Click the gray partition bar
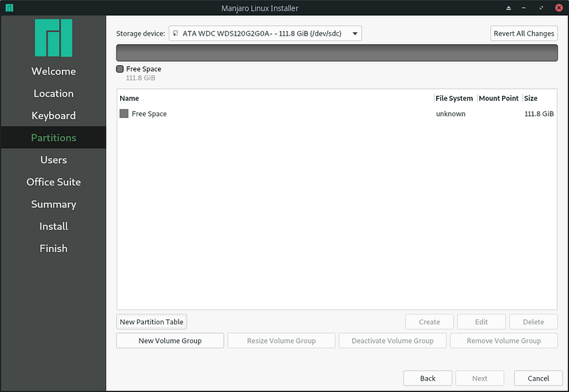The height and width of the screenshot is (392, 569). (336, 53)
